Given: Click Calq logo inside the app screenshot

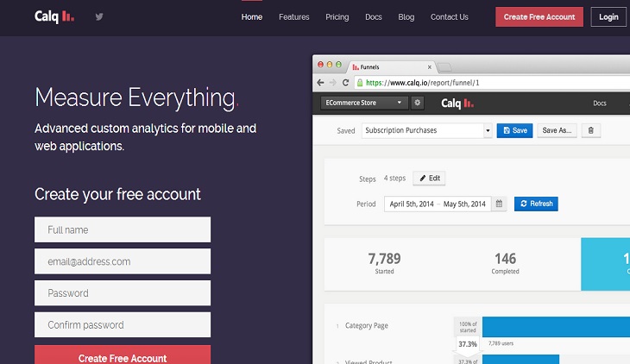Looking at the screenshot, I should click(x=457, y=104).
